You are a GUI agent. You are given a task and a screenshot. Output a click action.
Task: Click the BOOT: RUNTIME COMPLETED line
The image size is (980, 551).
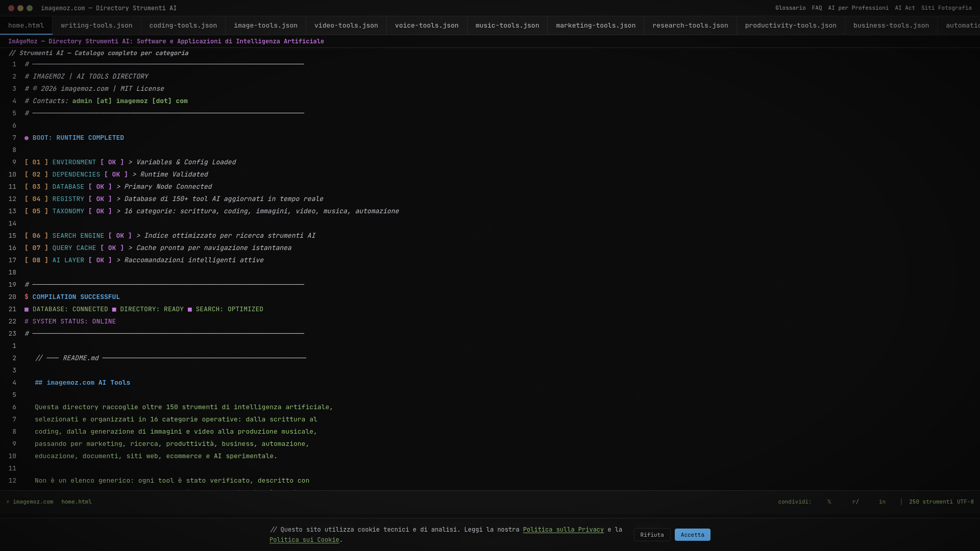74,138
